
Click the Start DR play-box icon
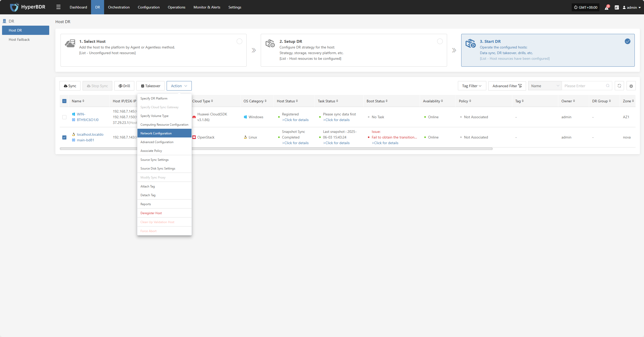[x=470, y=44]
